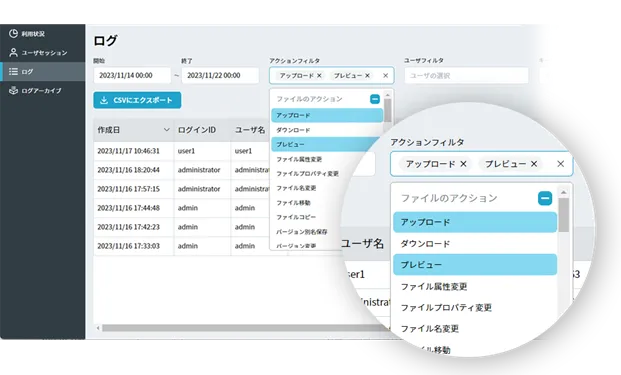Deselect アップロード in the small dropdown list
The height and width of the screenshot is (375, 621).
[x=327, y=115]
